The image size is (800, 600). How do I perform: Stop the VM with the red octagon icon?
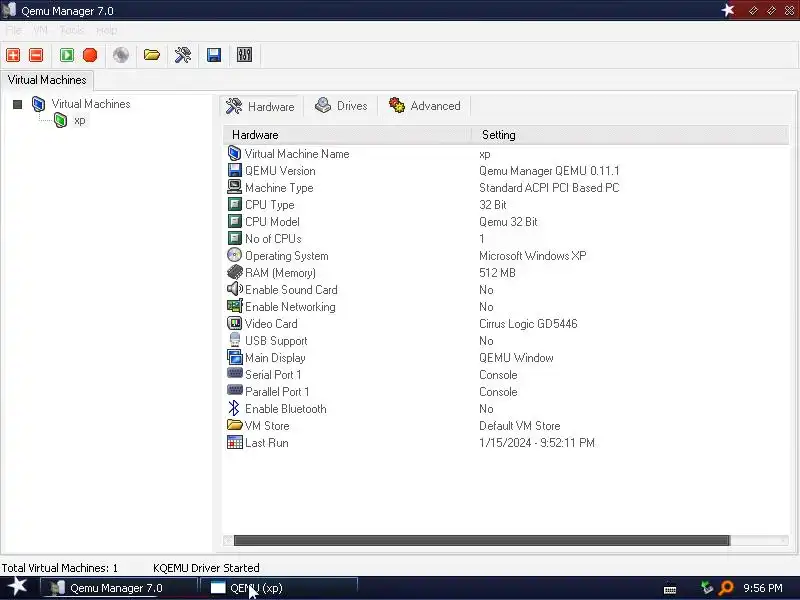90,55
